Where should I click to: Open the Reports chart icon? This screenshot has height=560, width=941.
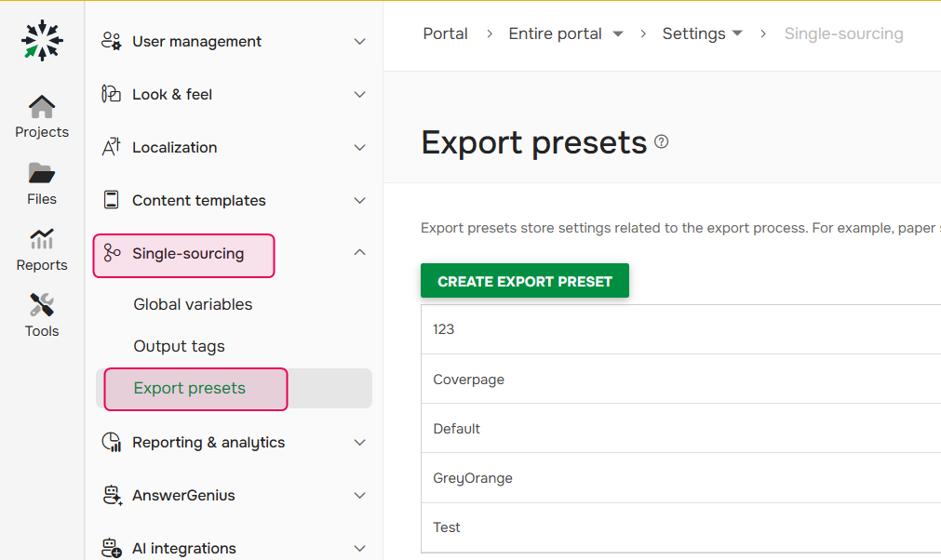click(x=41, y=239)
